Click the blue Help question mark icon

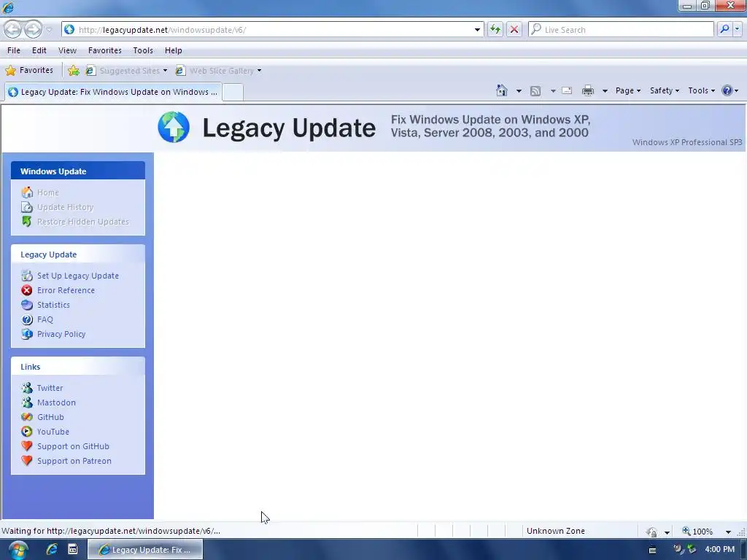point(727,90)
